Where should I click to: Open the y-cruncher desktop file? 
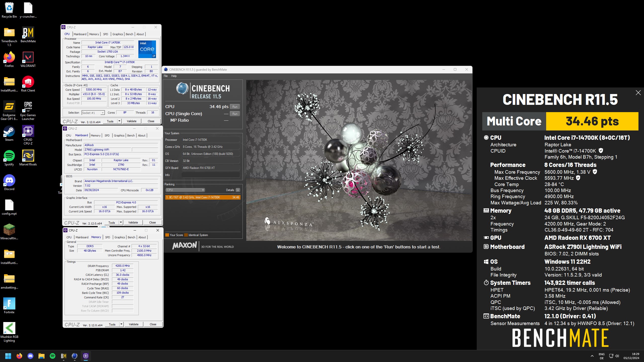click(28, 10)
